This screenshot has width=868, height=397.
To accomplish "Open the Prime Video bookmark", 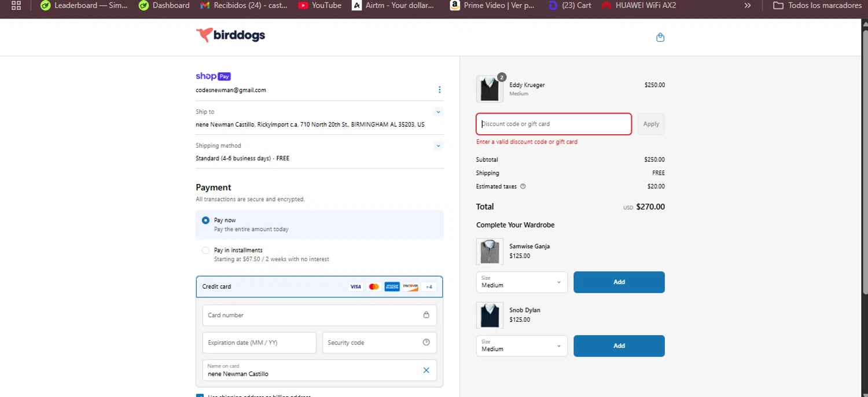I will point(492,5).
